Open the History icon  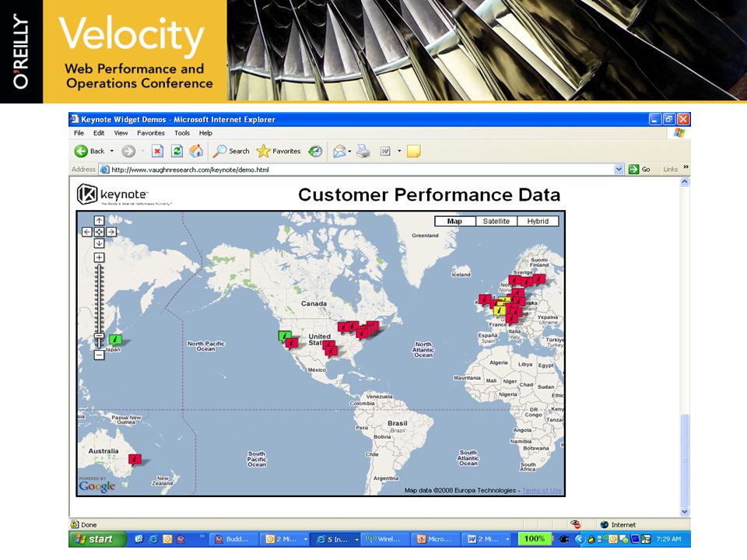[x=315, y=151]
